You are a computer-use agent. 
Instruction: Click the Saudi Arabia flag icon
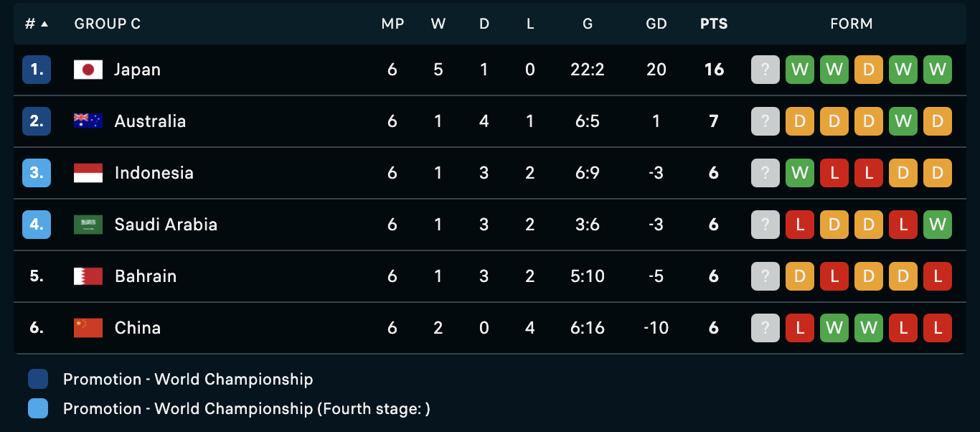(88, 225)
